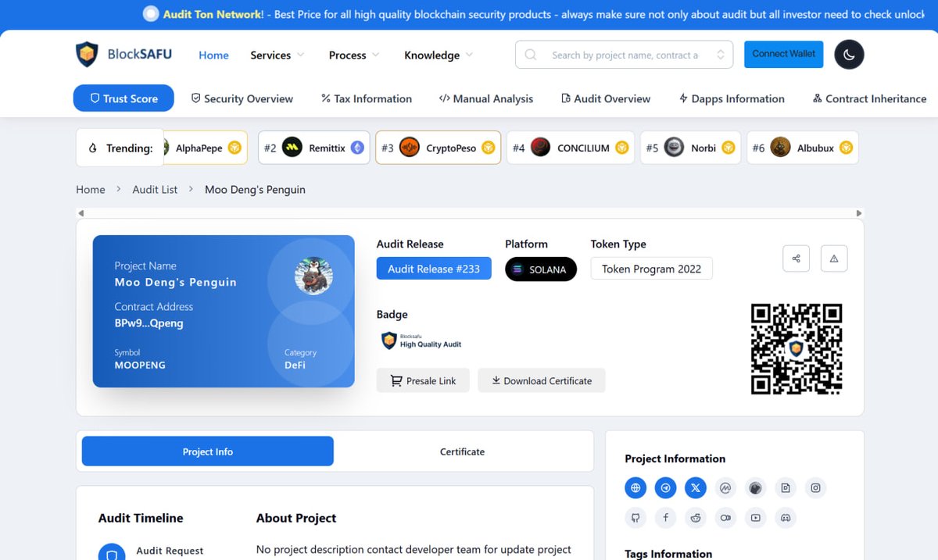938x560 pixels.
Task: Focus the project name search field
Action: (625, 55)
